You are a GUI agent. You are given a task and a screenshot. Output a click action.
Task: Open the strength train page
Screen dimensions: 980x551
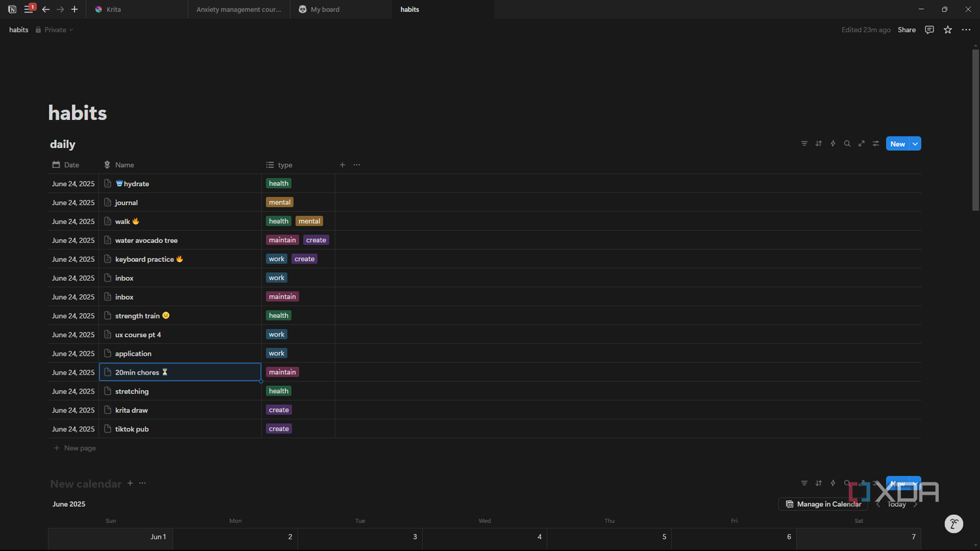(x=142, y=316)
